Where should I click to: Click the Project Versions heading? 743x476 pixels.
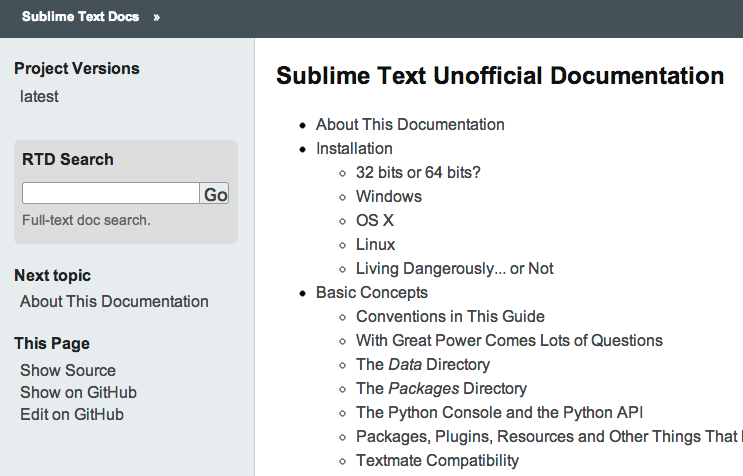coord(77,68)
